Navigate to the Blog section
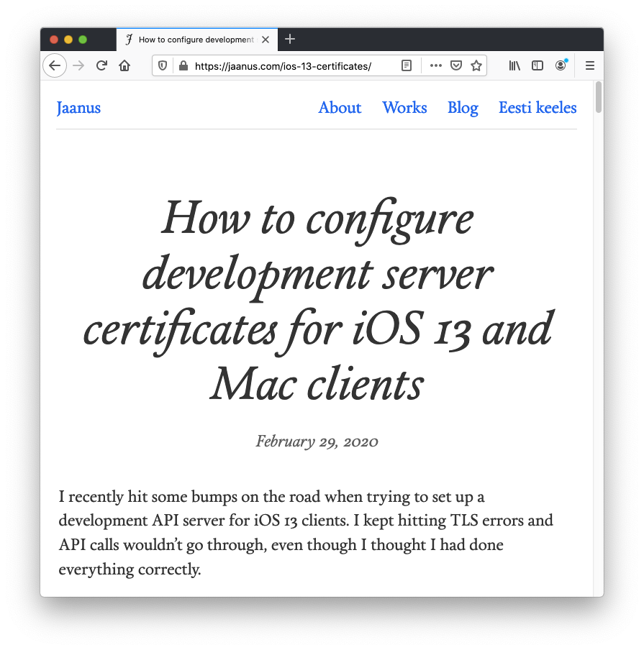The width and height of the screenshot is (644, 650). 463,108
